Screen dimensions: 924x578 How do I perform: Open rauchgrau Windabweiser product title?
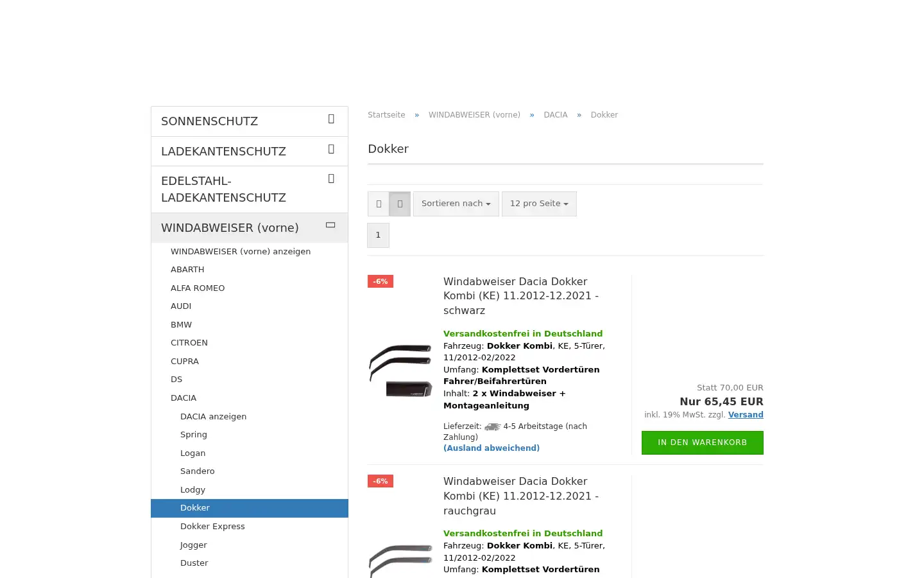[521, 496]
